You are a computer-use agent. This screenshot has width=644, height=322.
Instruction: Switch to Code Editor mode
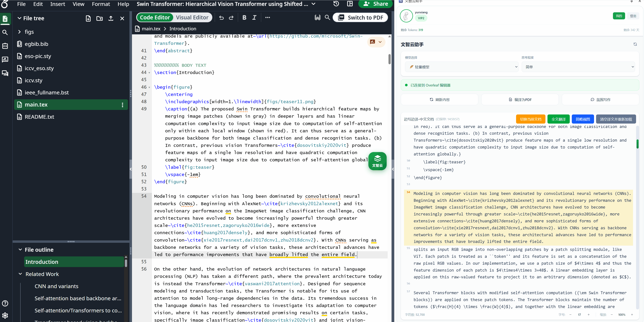[x=155, y=18]
